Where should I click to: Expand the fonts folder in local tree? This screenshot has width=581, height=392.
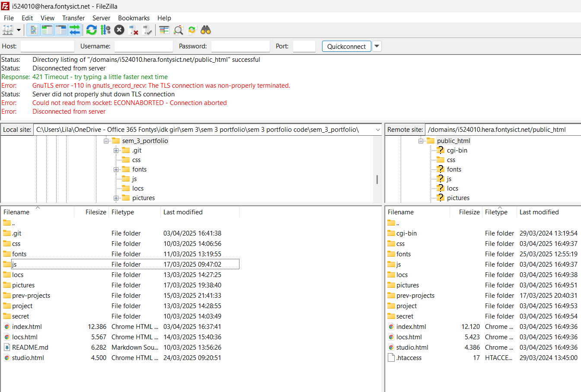[x=116, y=169]
